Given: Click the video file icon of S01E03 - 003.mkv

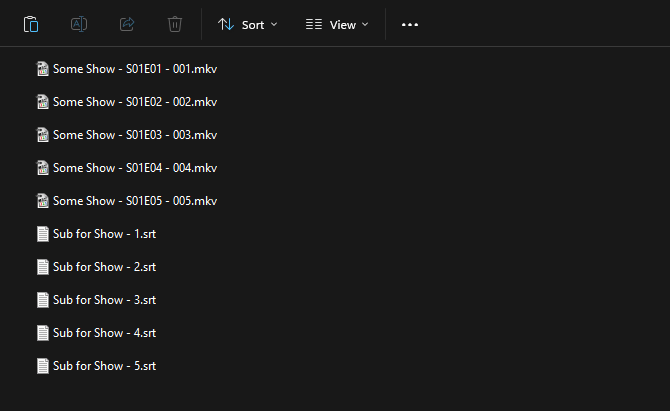Looking at the screenshot, I should 42,135.
